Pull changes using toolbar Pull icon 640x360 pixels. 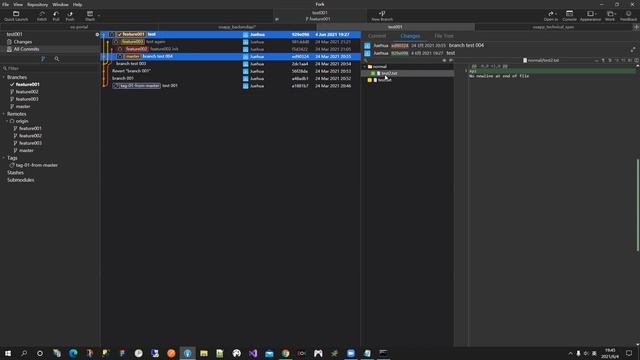click(56, 16)
